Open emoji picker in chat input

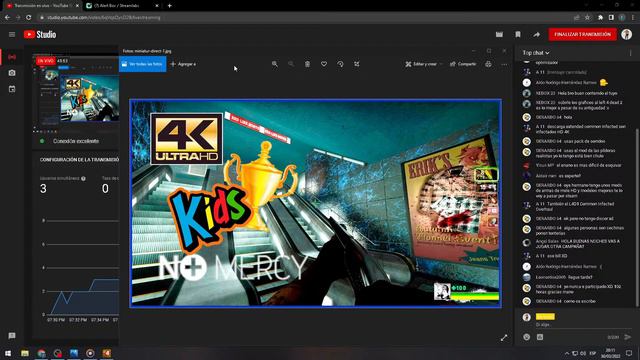(527, 337)
